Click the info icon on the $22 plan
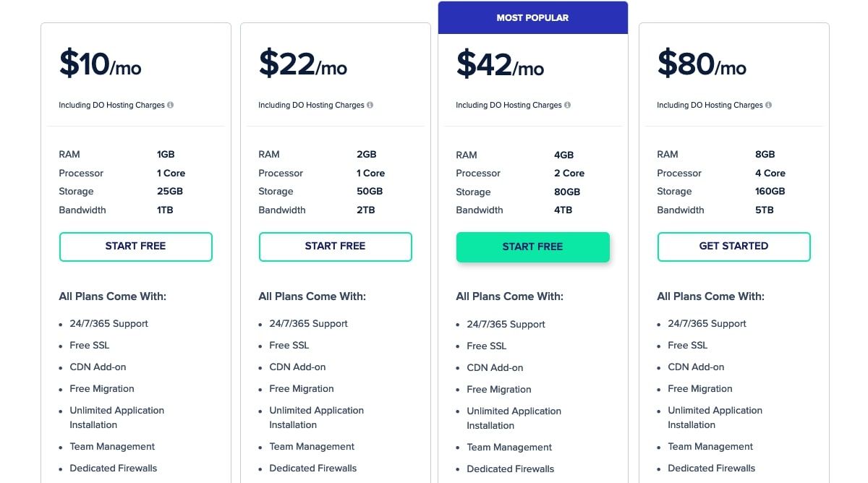 (x=371, y=105)
